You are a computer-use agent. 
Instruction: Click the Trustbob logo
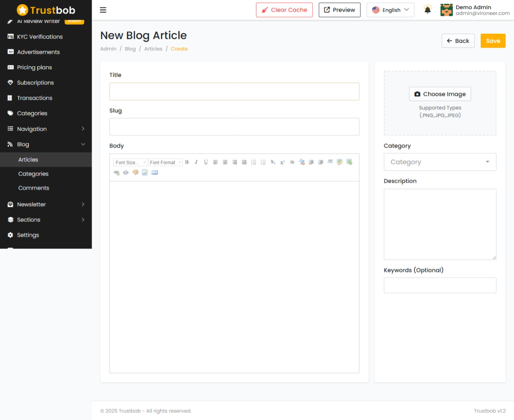tap(46, 10)
